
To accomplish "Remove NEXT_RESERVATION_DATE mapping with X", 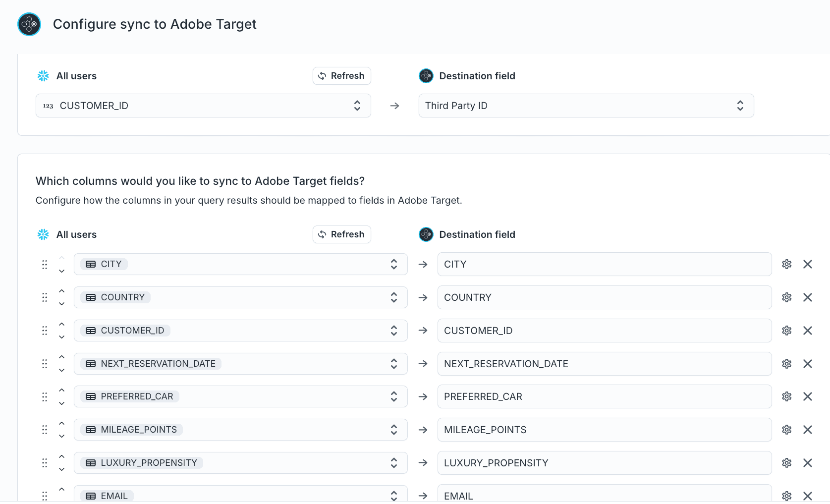I will tap(807, 364).
